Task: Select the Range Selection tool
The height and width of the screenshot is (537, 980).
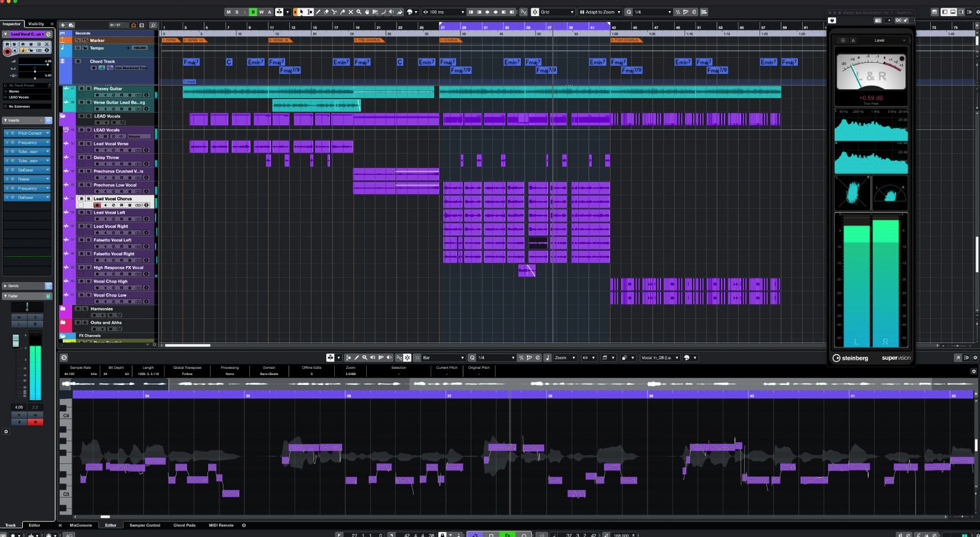Action: tap(310, 12)
